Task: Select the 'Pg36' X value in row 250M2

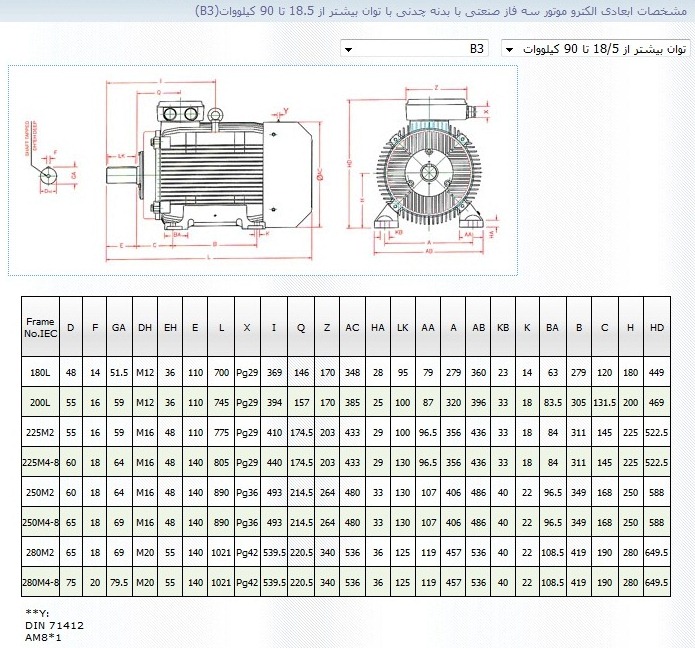Action: [247, 492]
